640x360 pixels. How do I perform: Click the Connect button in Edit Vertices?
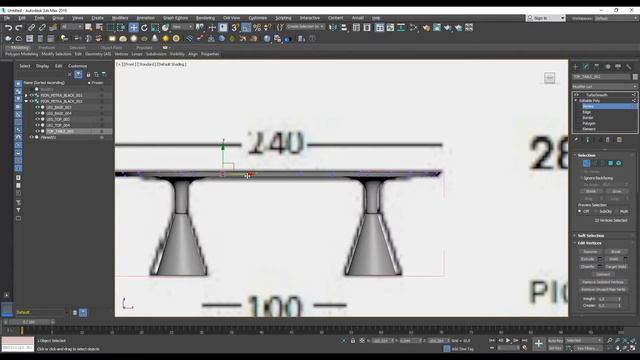coord(603,274)
